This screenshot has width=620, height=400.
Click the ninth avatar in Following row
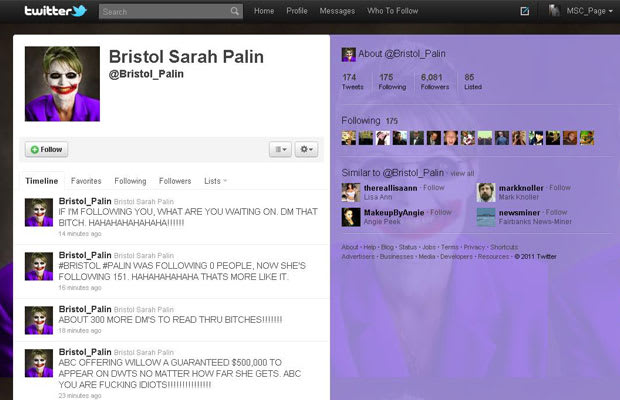click(x=485, y=138)
